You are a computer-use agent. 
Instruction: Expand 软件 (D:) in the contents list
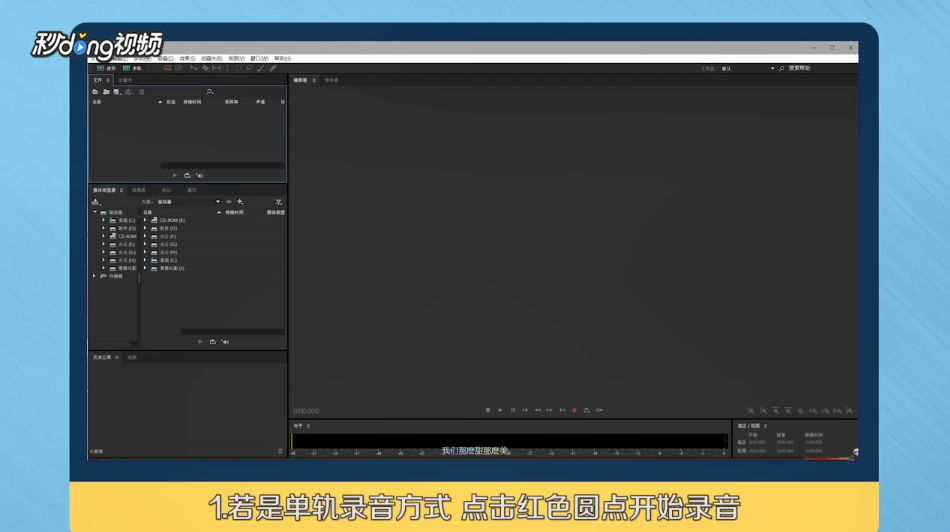pos(145,228)
